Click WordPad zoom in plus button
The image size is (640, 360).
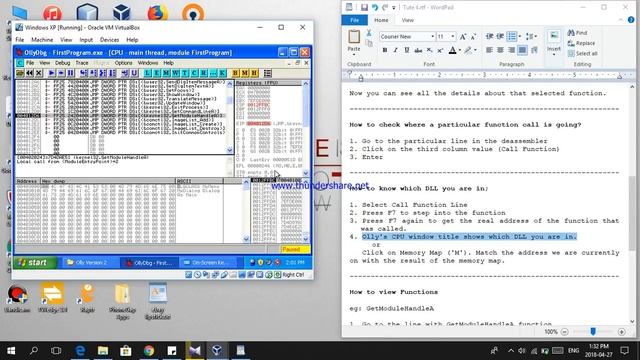click(x=622, y=332)
